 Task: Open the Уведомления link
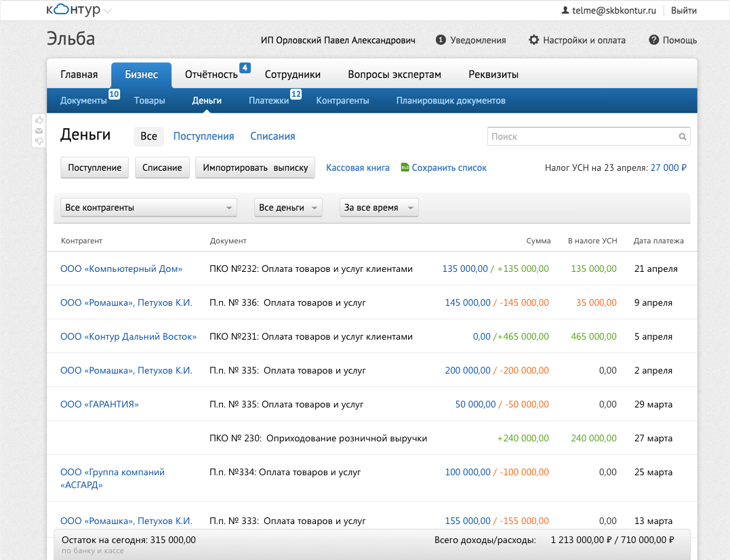[x=478, y=40]
